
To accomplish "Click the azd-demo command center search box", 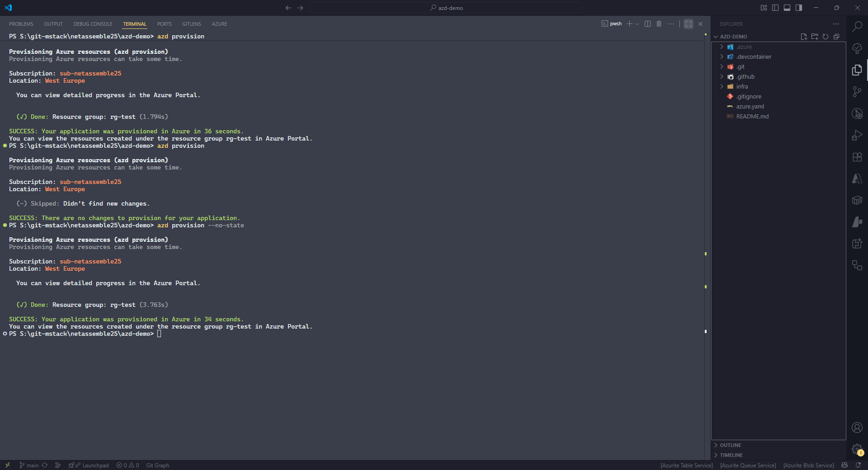I will pos(446,8).
